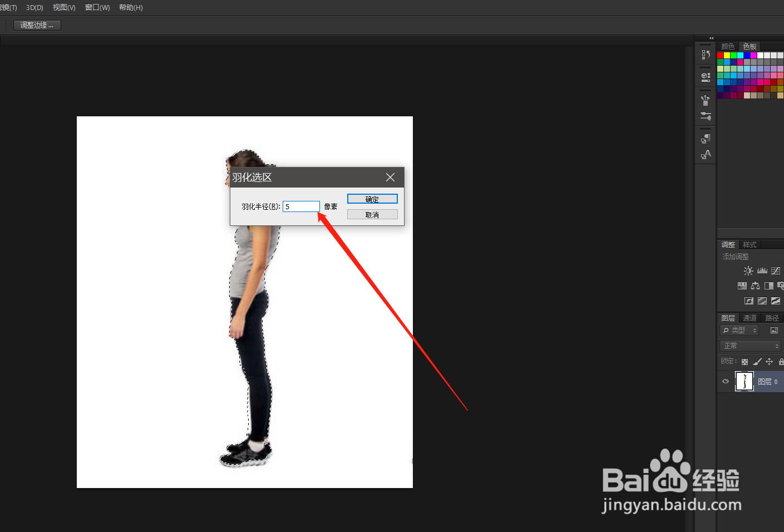The height and width of the screenshot is (532, 784).
Task: Lock layer position
Action: (x=769, y=362)
